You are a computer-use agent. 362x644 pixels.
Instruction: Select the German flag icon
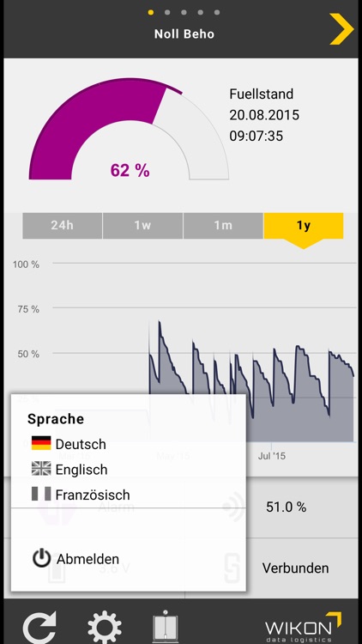[41, 443]
